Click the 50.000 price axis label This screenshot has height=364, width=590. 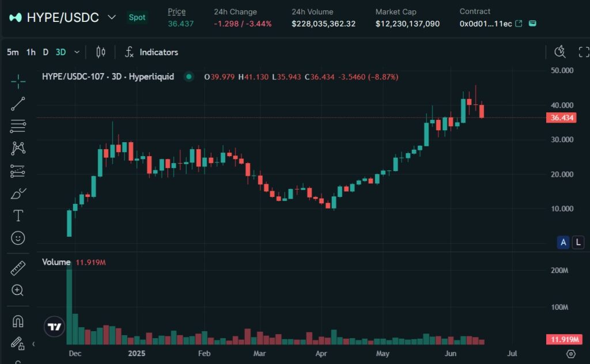click(x=562, y=70)
